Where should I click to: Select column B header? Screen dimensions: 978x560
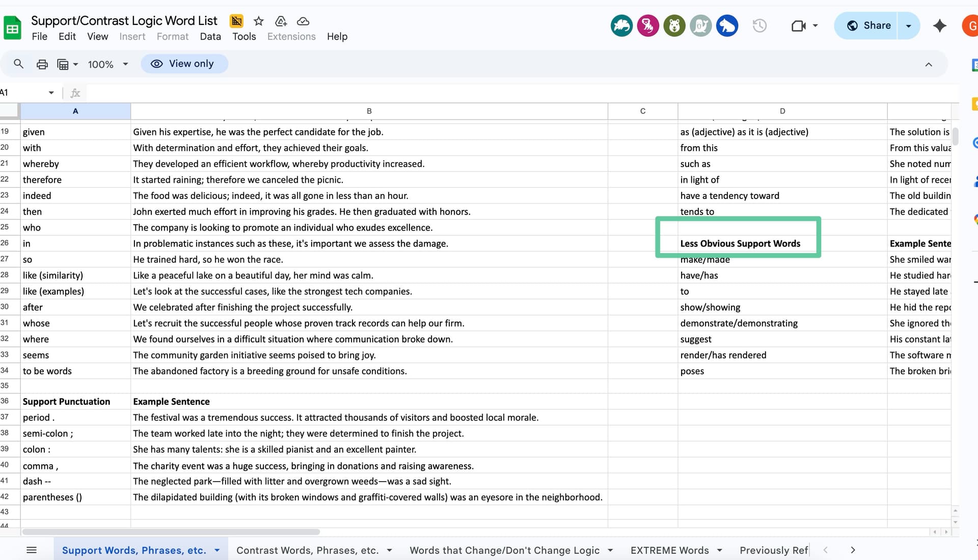click(369, 111)
